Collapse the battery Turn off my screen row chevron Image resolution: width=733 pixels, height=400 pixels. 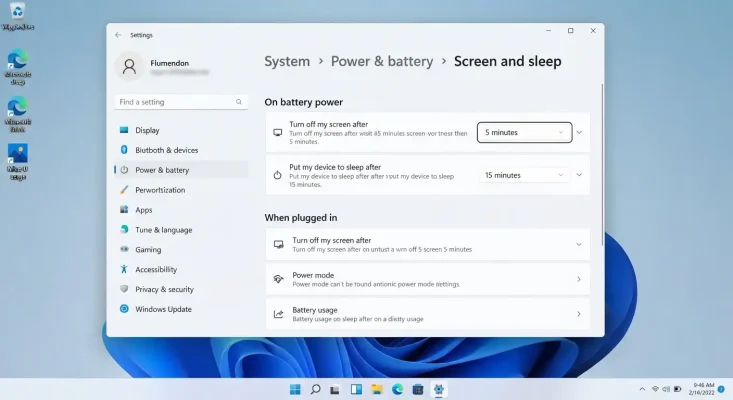tap(579, 133)
